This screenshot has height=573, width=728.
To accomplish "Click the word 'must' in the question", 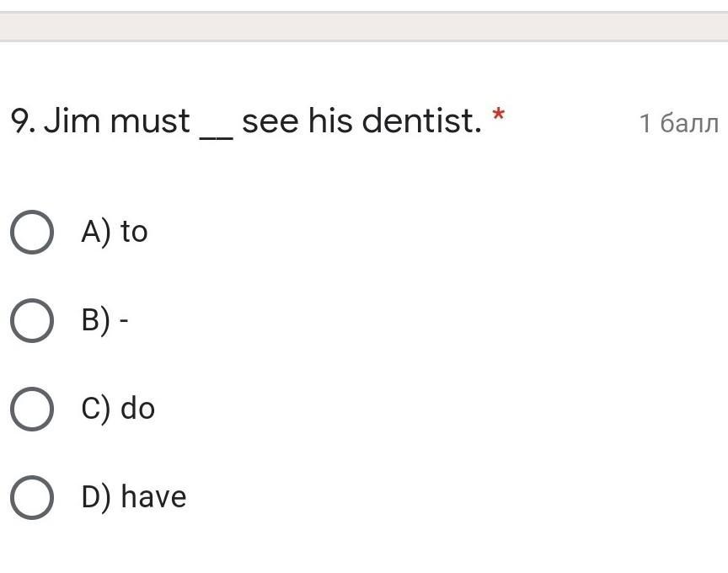I will [150, 122].
